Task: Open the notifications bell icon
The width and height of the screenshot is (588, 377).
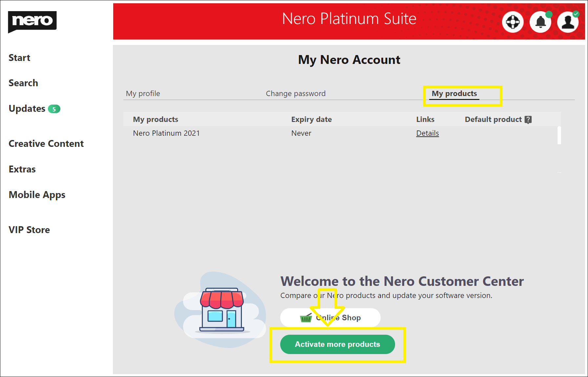Action: pos(540,21)
